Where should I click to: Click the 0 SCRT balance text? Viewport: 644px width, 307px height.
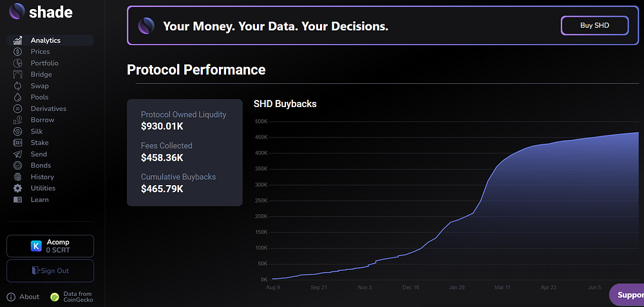click(x=58, y=250)
